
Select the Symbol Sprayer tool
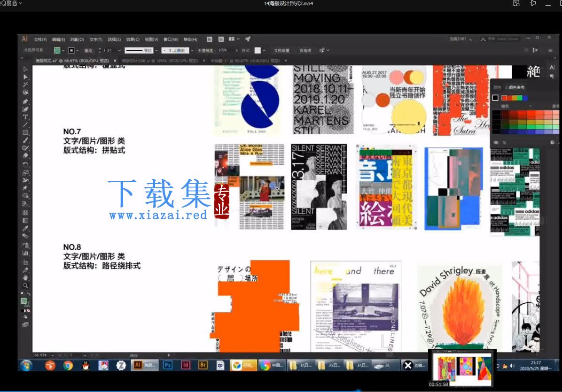[x=25, y=245]
